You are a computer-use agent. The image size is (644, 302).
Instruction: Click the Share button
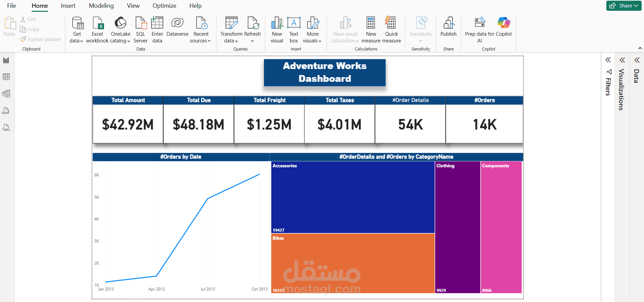point(624,6)
